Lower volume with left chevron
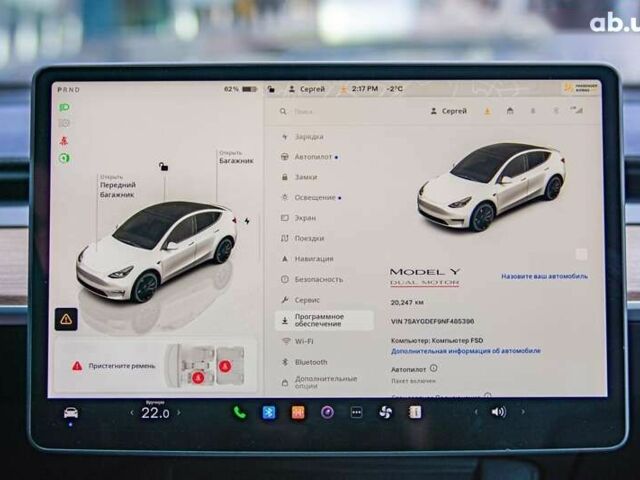The height and width of the screenshot is (480, 640). (476, 412)
